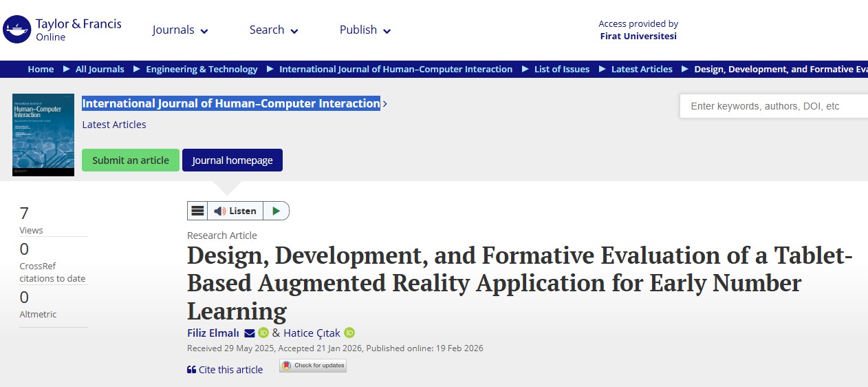The width and height of the screenshot is (868, 387).
Task: Expand the Search dropdown menu
Action: point(274,30)
